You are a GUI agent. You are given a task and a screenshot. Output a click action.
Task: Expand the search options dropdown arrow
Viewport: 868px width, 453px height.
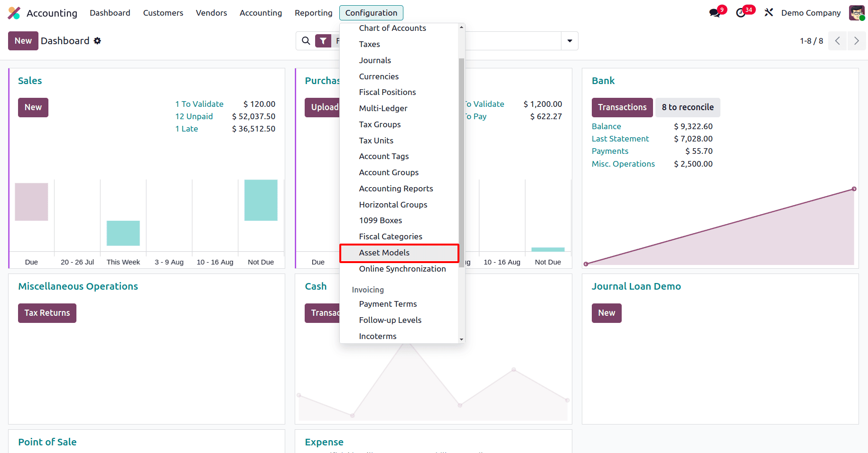[x=569, y=41]
